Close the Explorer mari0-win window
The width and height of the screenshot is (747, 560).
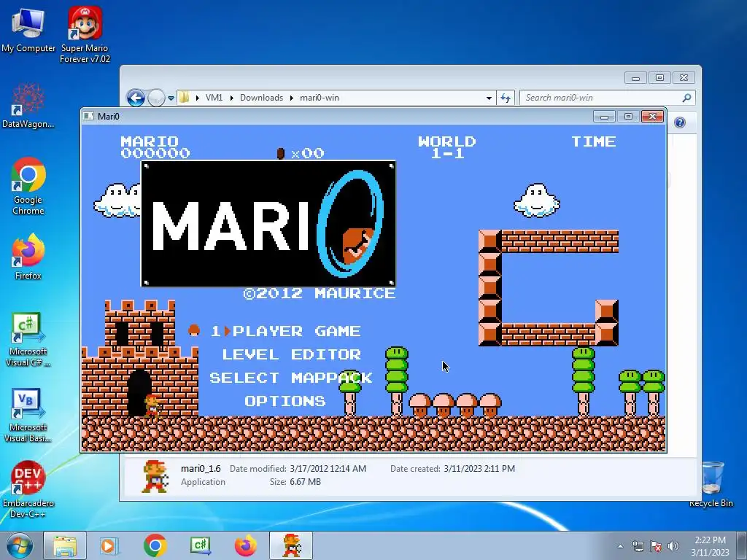(684, 78)
